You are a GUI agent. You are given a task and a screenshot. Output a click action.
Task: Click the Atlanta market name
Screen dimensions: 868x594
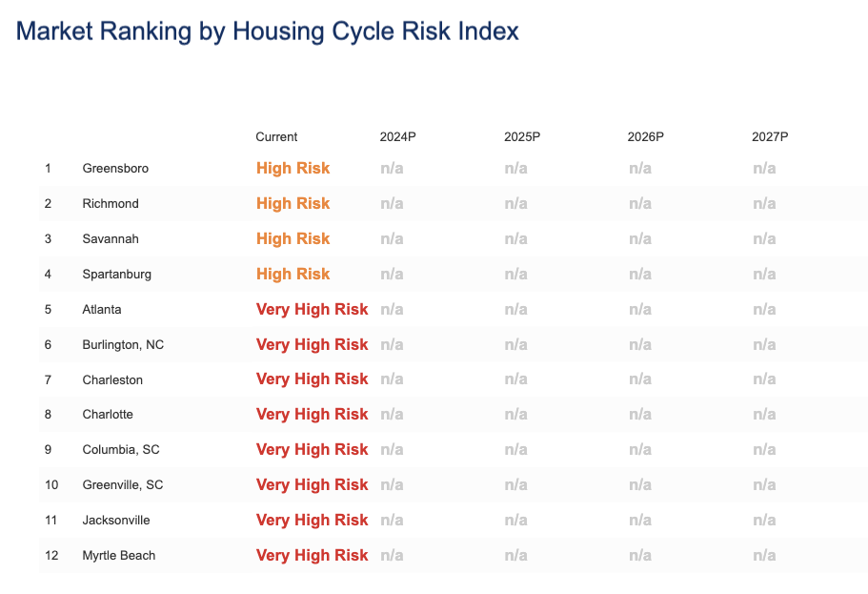(102, 310)
